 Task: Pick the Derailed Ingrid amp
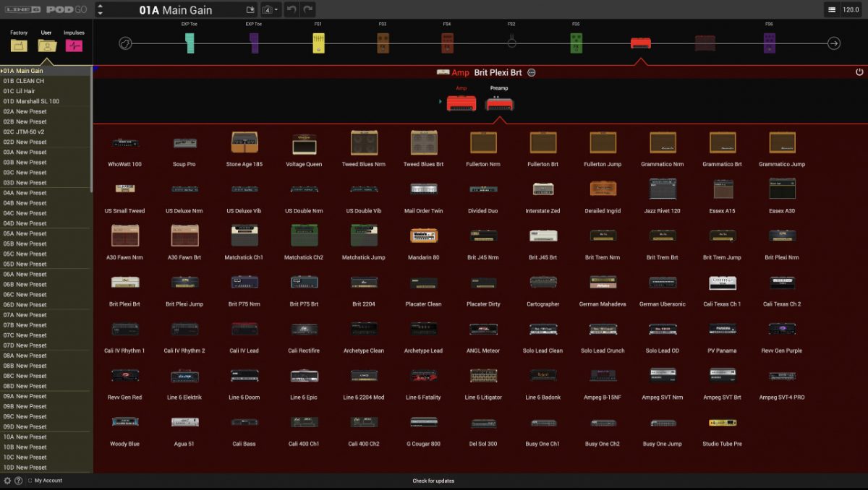(x=603, y=197)
